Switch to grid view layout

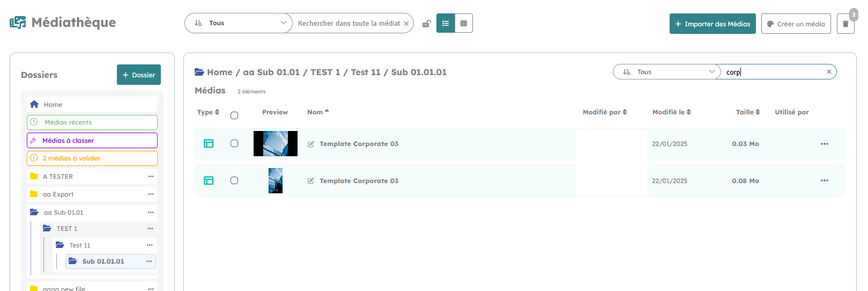[x=464, y=23]
